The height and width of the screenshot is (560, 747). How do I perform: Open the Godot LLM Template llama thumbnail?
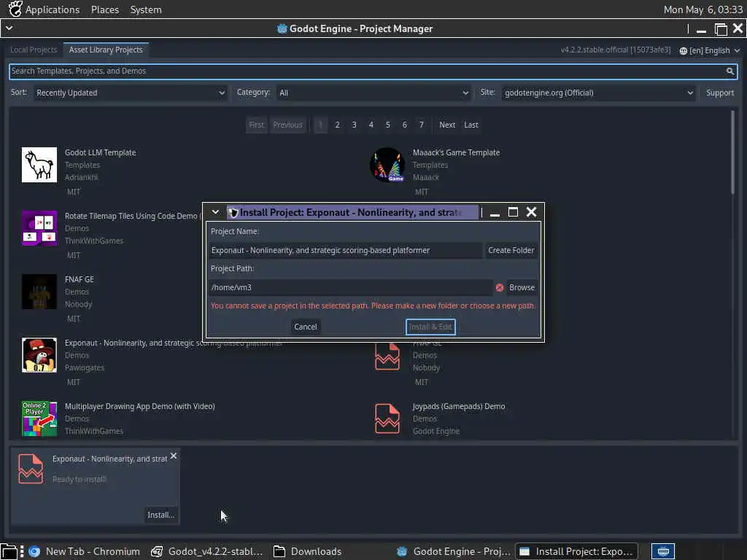39,165
